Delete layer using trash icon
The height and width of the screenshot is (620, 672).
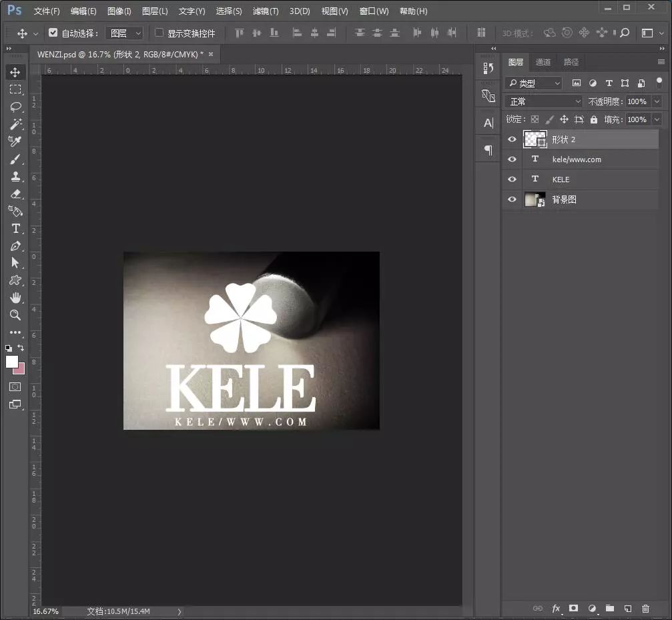click(645, 608)
